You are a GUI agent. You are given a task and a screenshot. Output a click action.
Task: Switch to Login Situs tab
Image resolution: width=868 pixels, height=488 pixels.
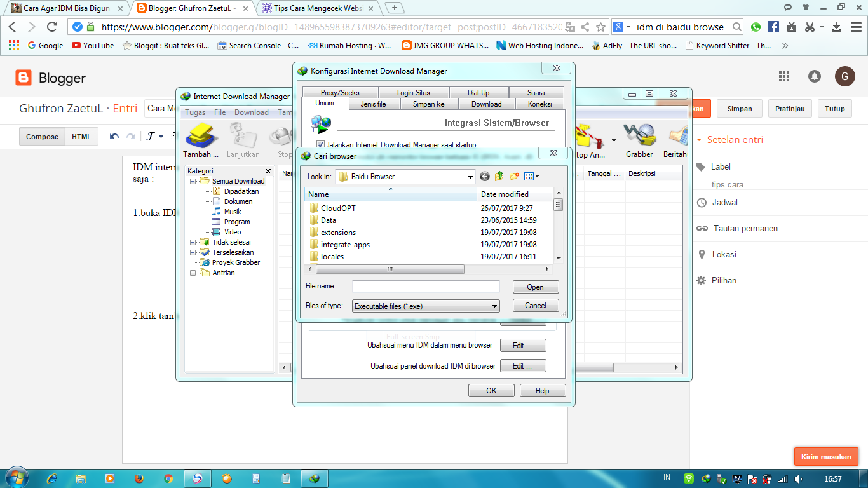414,92
